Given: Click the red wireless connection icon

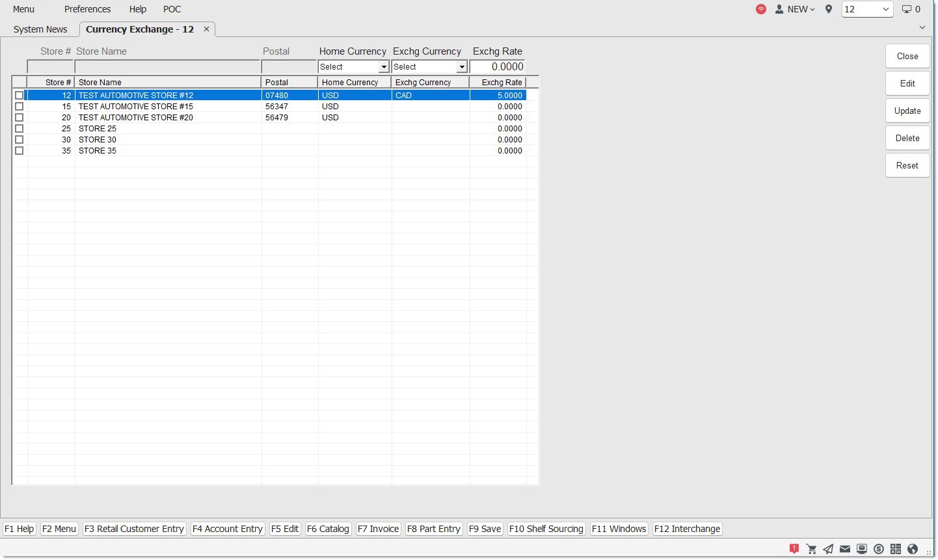Looking at the screenshot, I should tap(761, 9).
